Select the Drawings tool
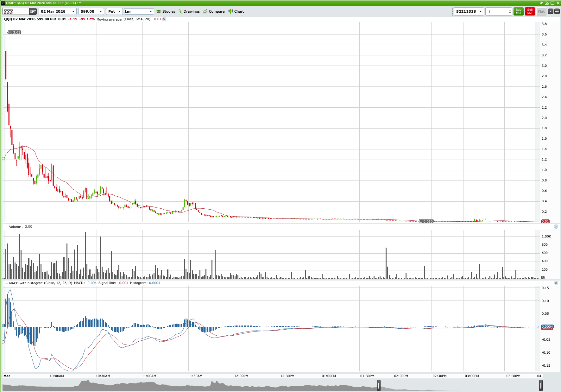 [x=189, y=11]
